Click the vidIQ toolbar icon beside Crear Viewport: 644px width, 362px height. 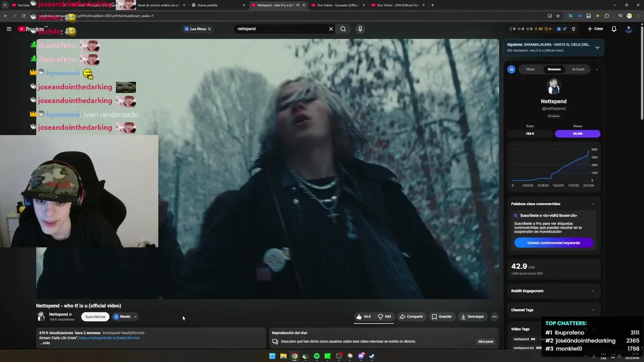[558, 29]
